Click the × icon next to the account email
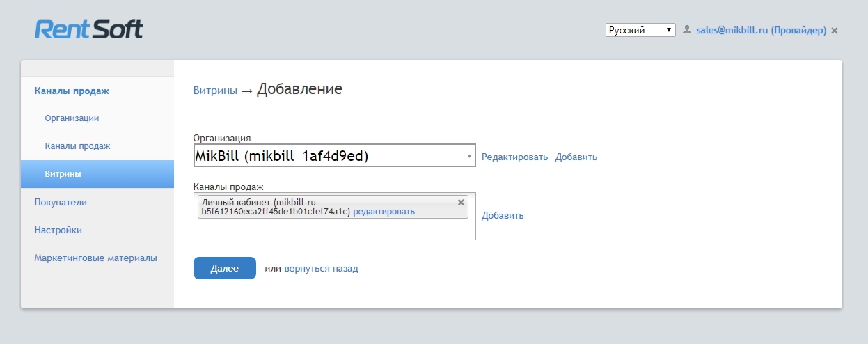The height and width of the screenshot is (344, 868). 835,31
